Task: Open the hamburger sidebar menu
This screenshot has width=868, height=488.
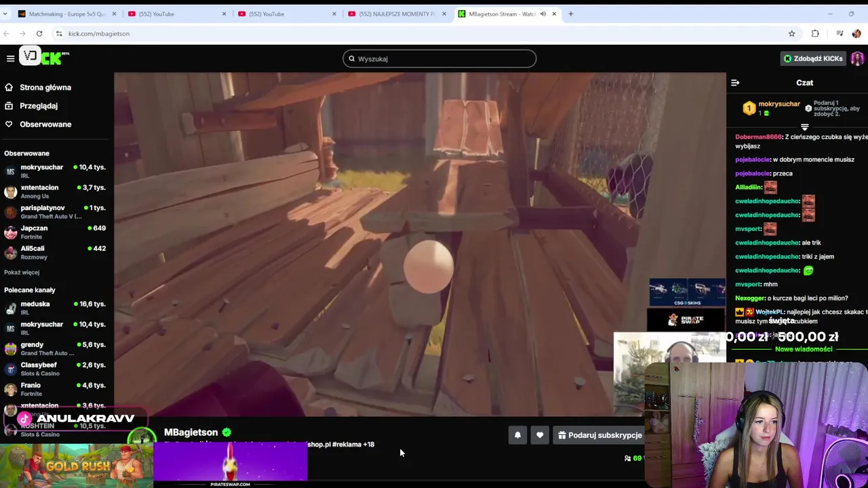Action: tap(10, 58)
